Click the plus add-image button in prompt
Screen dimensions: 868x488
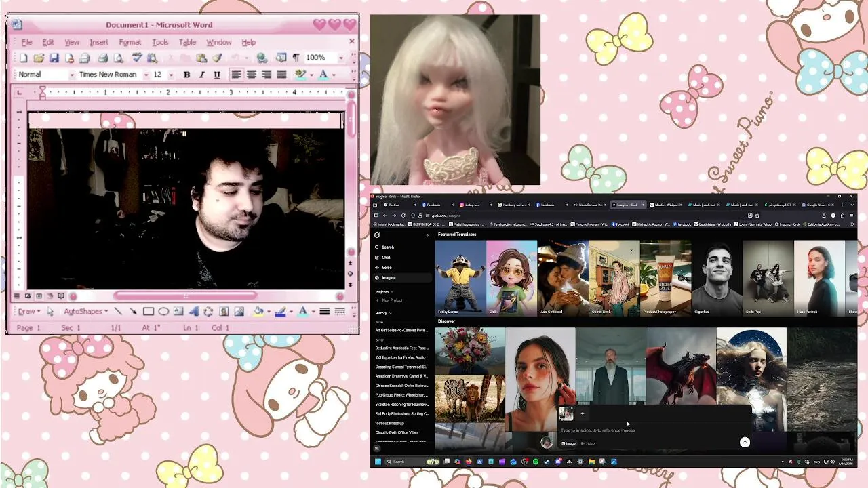point(582,413)
